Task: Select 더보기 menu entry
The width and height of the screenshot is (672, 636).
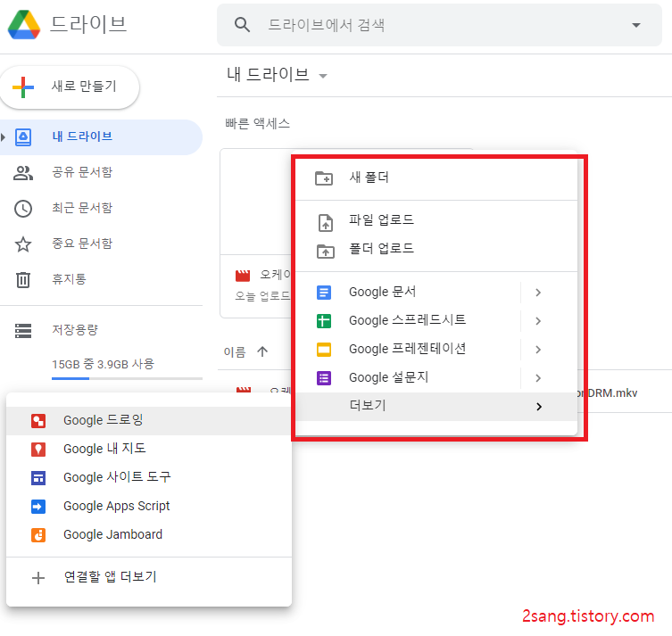Action: [x=436, y=407]
